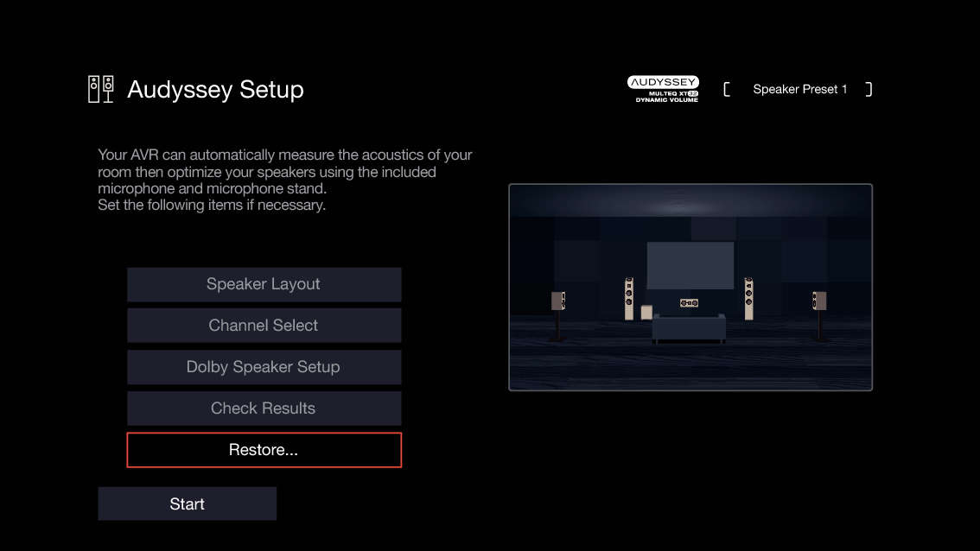This screenshot has width=980, height=551.
Task: Click the Speaker Preset 1 text label
Action: 799,89
